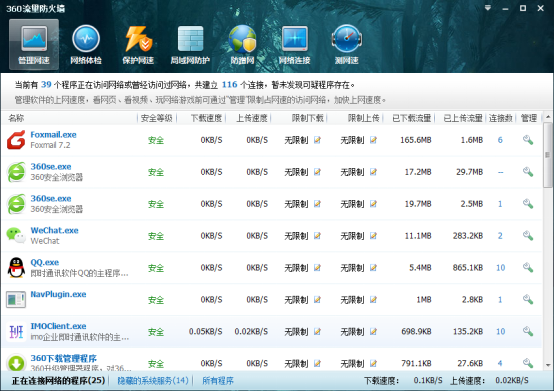Sort by the 名称 column header

16,118
